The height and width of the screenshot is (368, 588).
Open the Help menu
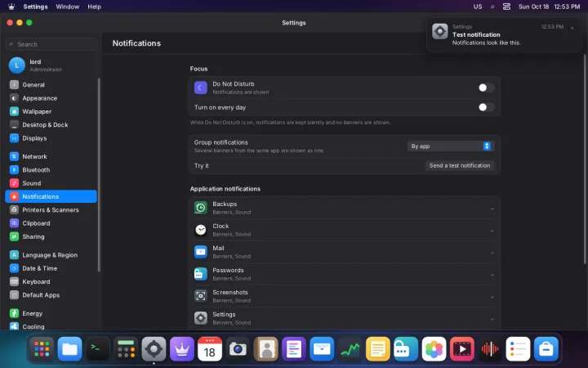[94, 7]
